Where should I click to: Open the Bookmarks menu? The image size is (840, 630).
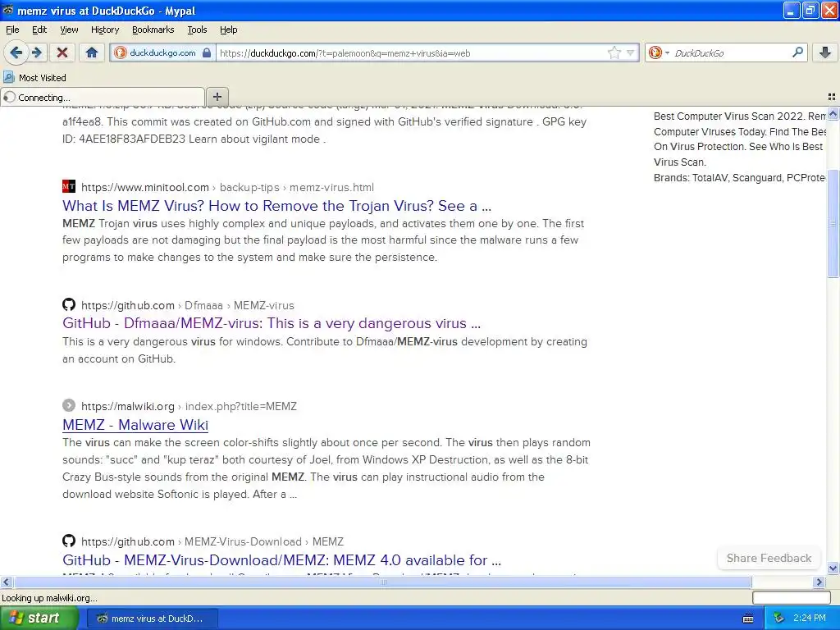153,30
